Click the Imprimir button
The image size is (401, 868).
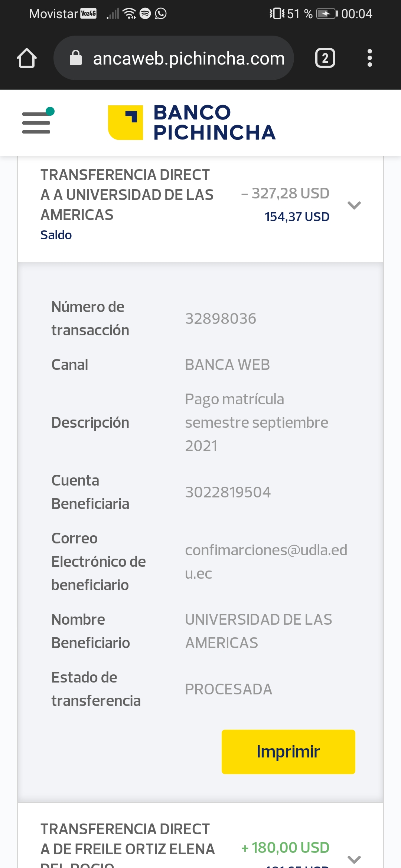click(288, 752)
